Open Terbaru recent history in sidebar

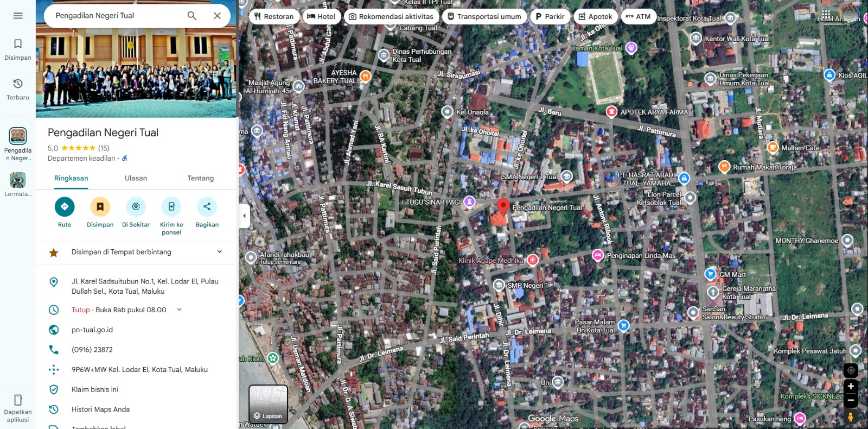click(18, 89)
